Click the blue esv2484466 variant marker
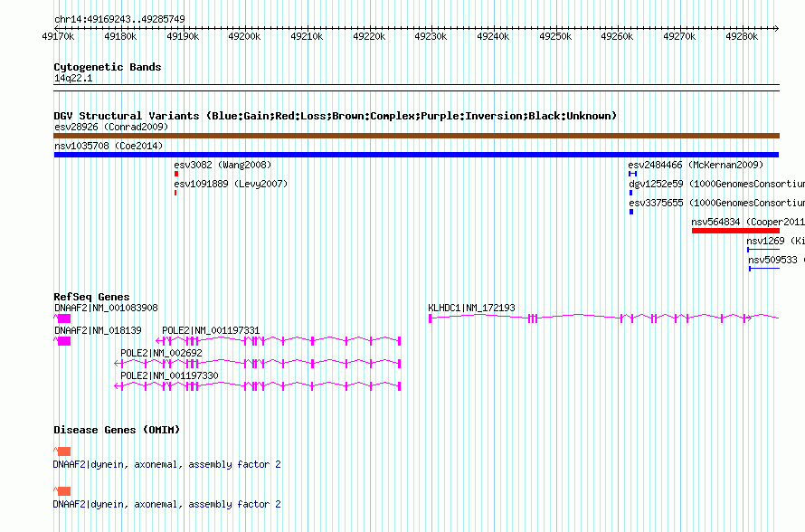805x532 pixels. 632,174
